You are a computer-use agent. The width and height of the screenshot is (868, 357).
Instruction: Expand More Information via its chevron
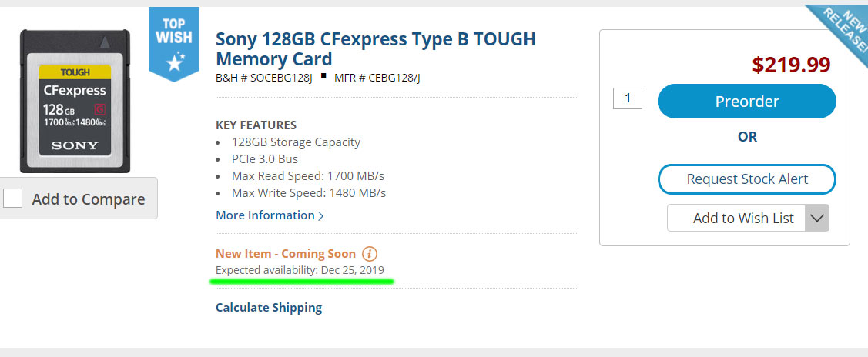tap(321, 216)
